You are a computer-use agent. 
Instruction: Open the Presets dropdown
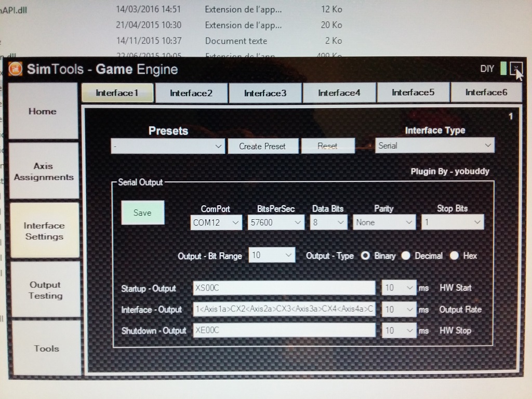pos(168,146)
